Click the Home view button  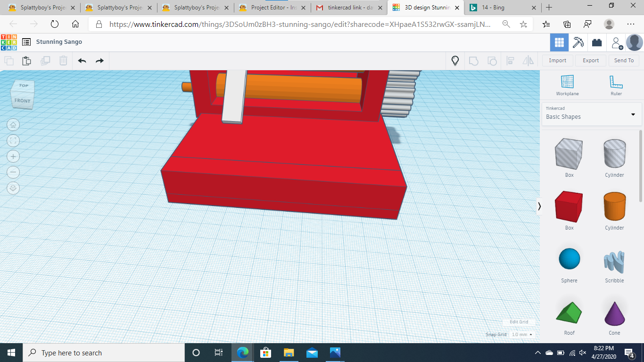coord(13,125)
